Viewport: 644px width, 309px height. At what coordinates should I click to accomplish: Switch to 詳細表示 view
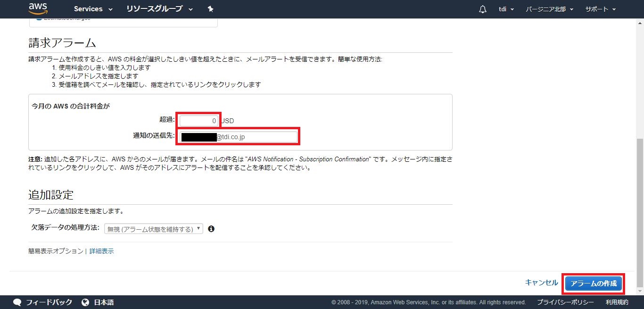click(101, 251)
